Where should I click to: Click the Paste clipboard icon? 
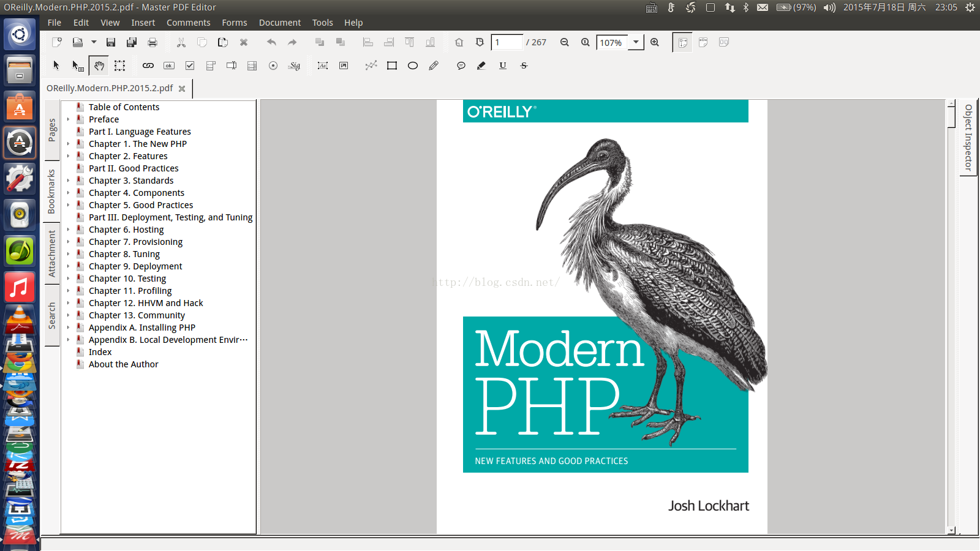tap(223, 42)
